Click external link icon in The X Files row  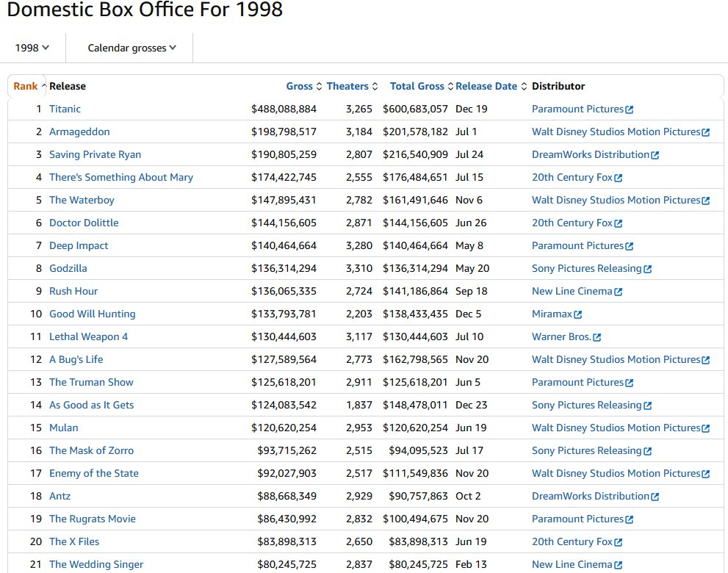point(618,542)
